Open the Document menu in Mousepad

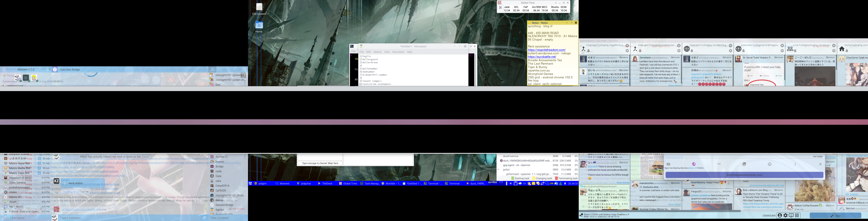click(x=398, y=52)
